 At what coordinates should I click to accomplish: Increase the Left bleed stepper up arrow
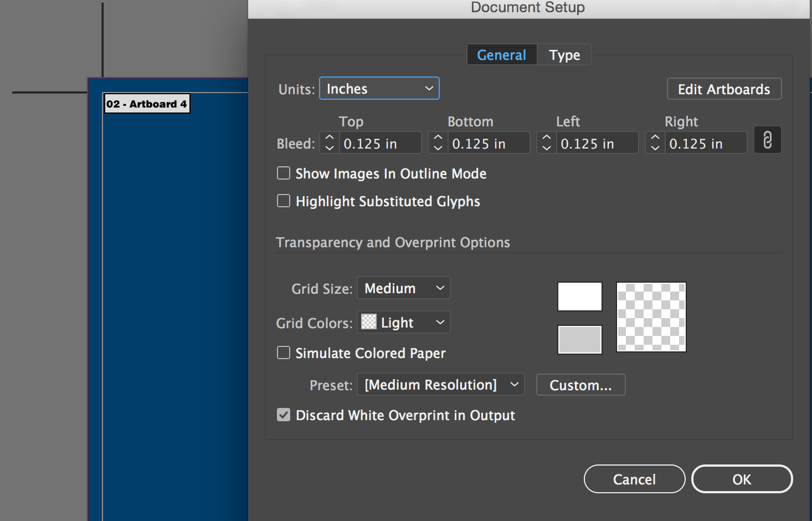click(547, 136)
